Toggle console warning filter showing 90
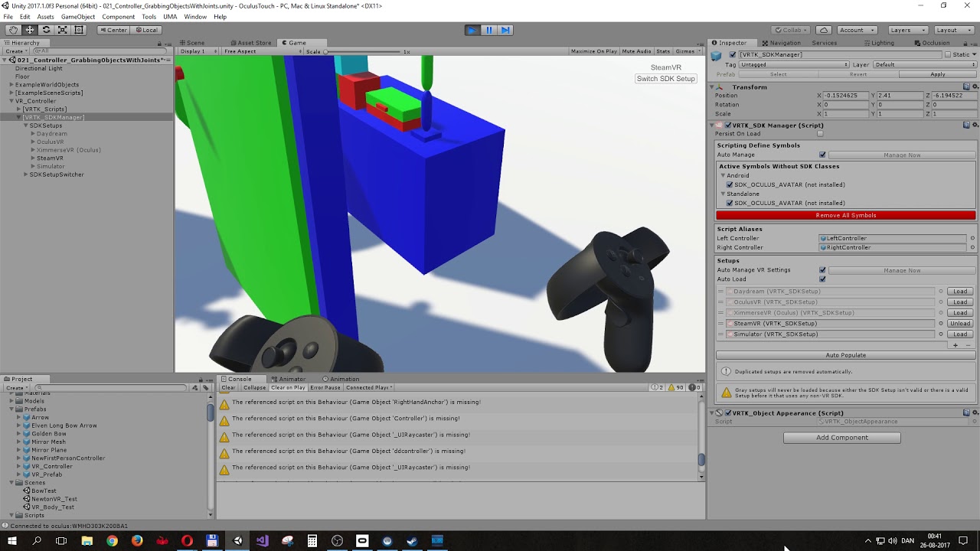980x551 pixels. coord(676,387)
